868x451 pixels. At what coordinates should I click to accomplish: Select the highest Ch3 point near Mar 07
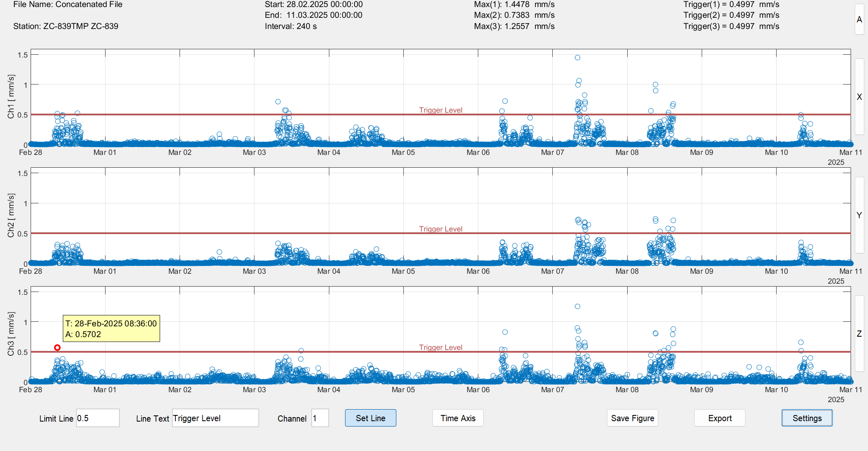coord(578,306)
